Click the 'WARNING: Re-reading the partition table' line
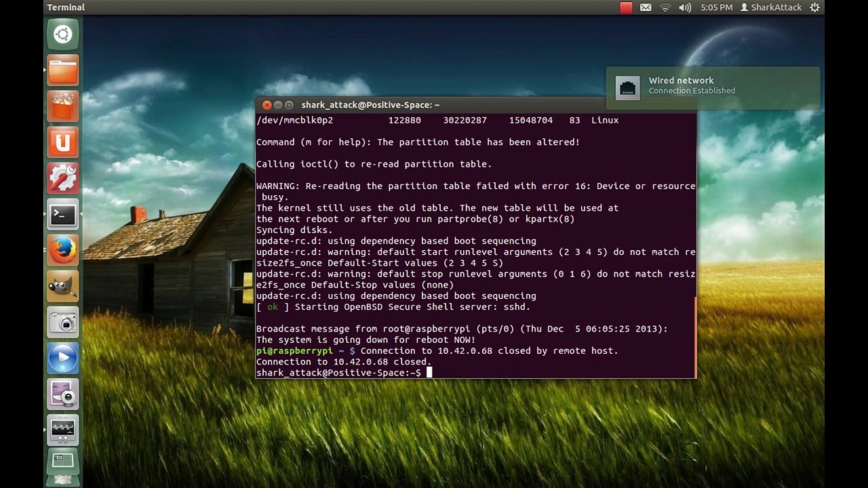 pos(476,186)
